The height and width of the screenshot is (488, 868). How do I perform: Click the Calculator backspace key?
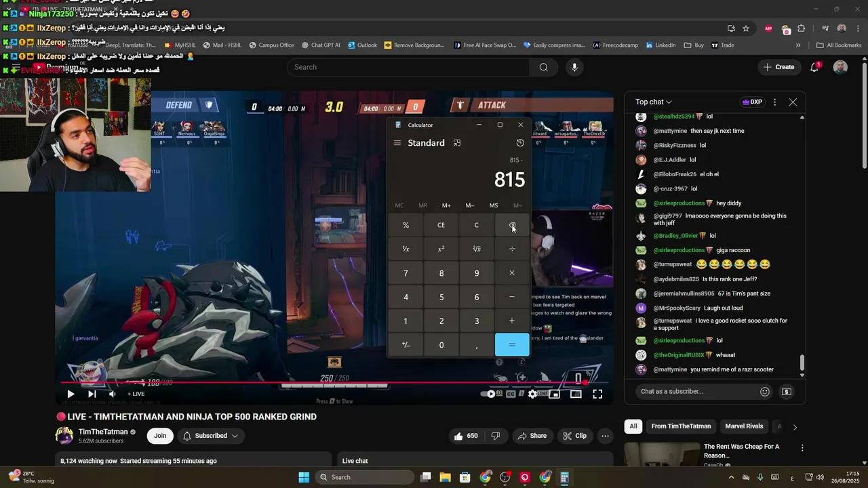point(512,225)
